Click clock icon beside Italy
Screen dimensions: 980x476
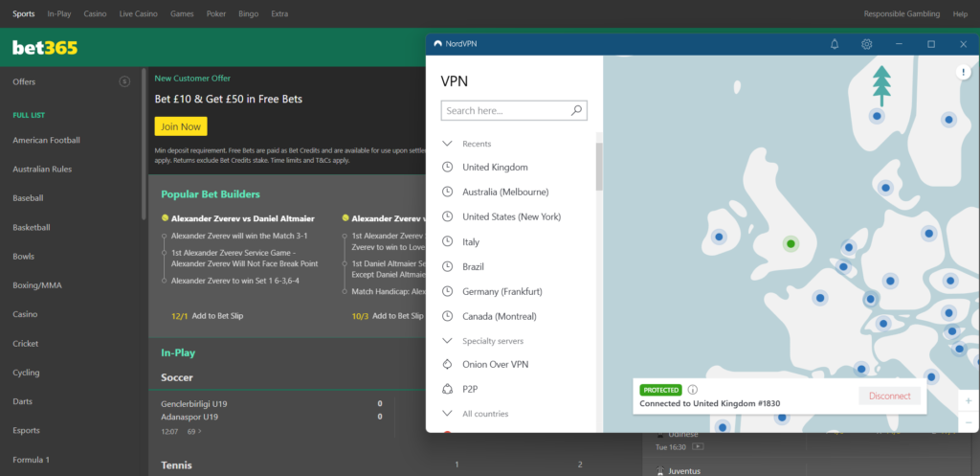coord(447,241)
